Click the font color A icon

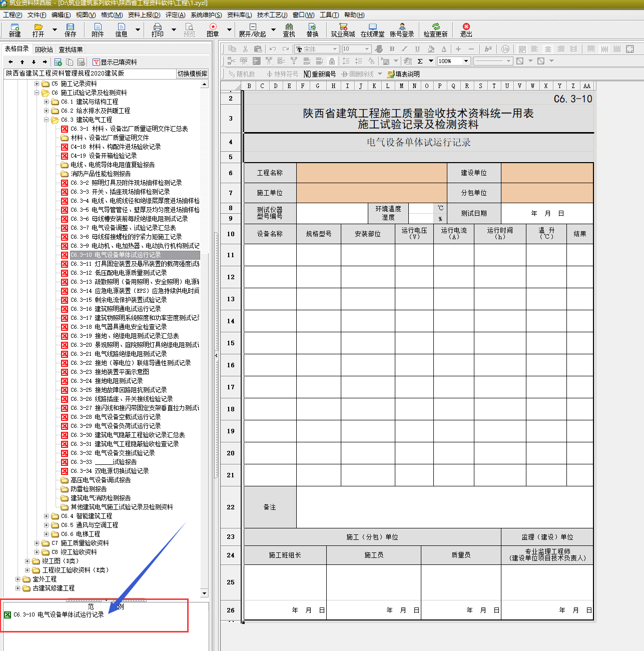[444, 49]
